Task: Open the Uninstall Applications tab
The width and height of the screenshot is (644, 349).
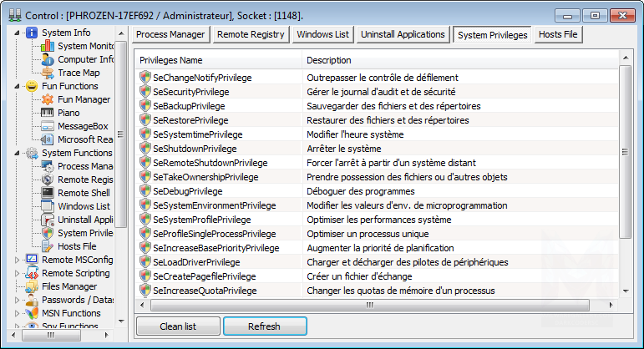Action: tap(403, 34)
